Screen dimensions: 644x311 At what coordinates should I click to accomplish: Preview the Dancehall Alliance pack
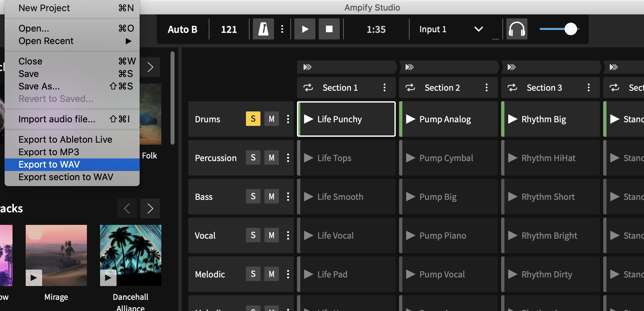(108, 277)
